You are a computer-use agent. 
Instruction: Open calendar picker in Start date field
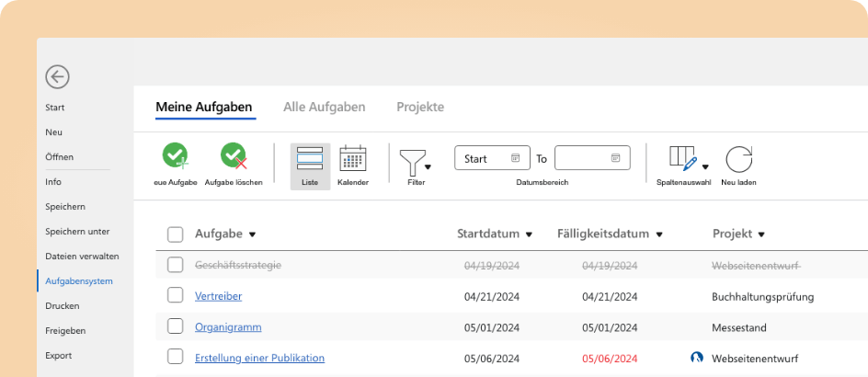515,158
